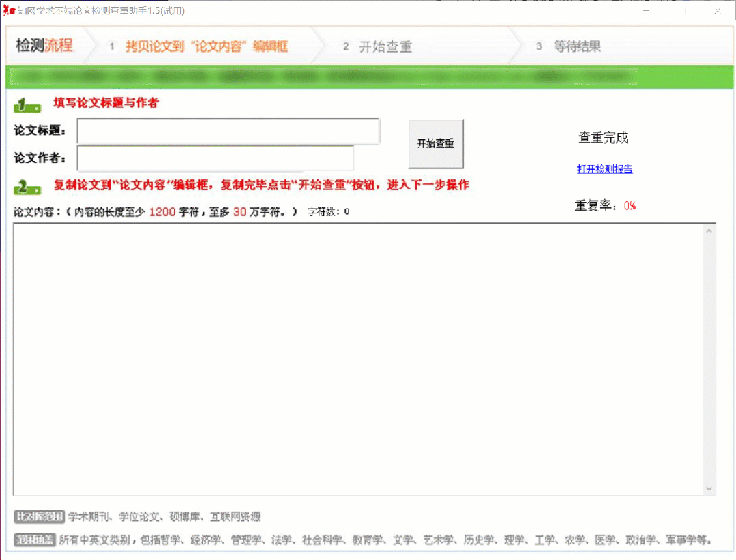Screen dimensions: 736x560
Task: Click the 范围涵盖 gray badge
Action: pyautogui.click(x=35, y=540)
